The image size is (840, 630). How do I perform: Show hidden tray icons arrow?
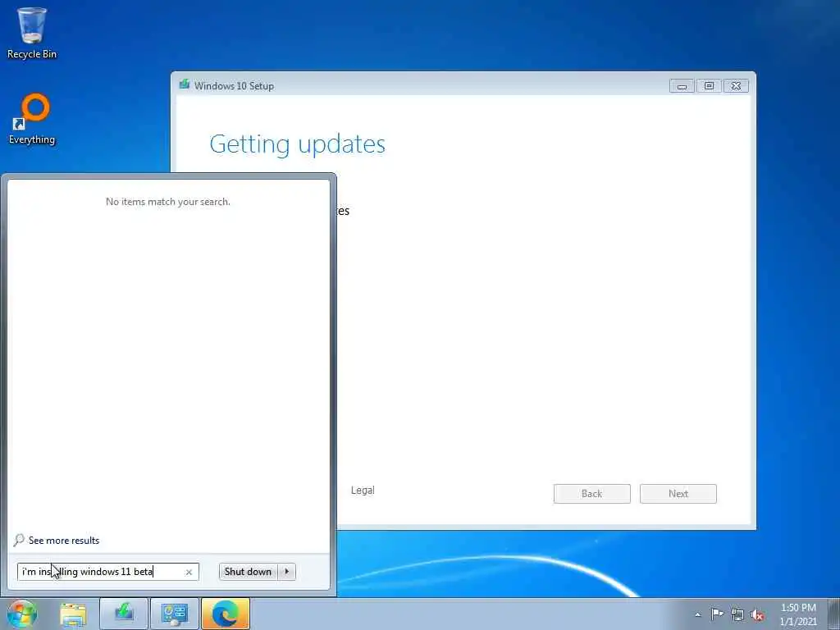tap(697, 614)
